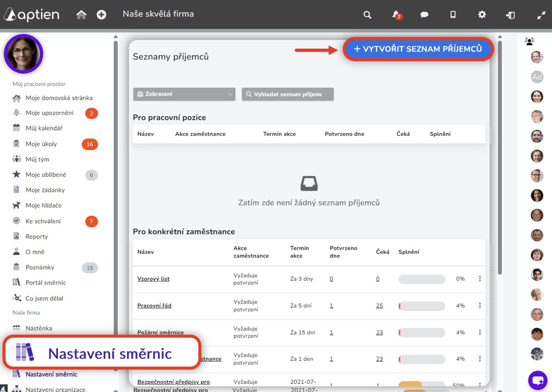Open settings with the gear icon
552x392 pixels.
point(482,15)
